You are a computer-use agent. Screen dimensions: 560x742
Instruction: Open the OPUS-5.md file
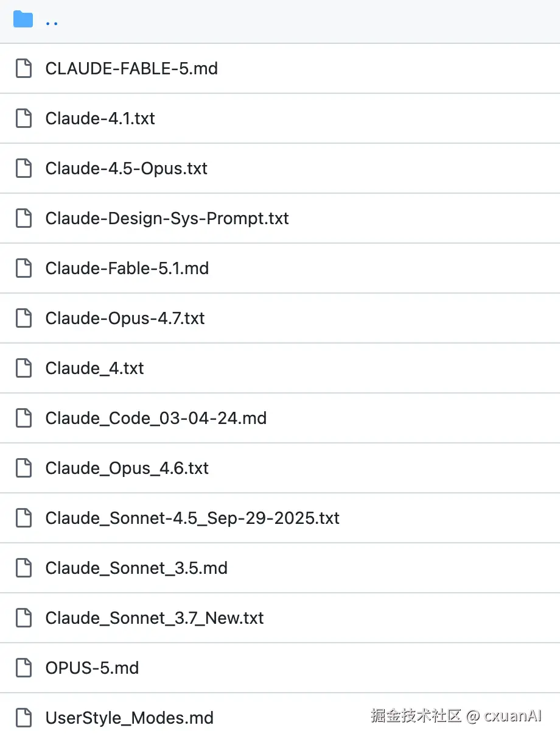pyautogui.click(x=92, y=668)
